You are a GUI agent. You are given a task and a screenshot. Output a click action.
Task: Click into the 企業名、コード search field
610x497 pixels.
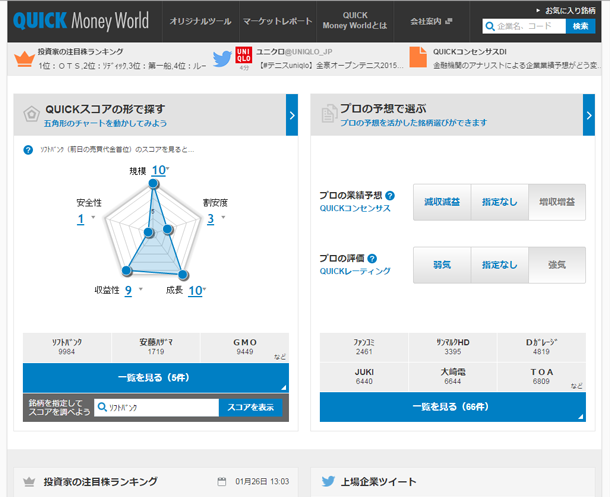point(524,26)
